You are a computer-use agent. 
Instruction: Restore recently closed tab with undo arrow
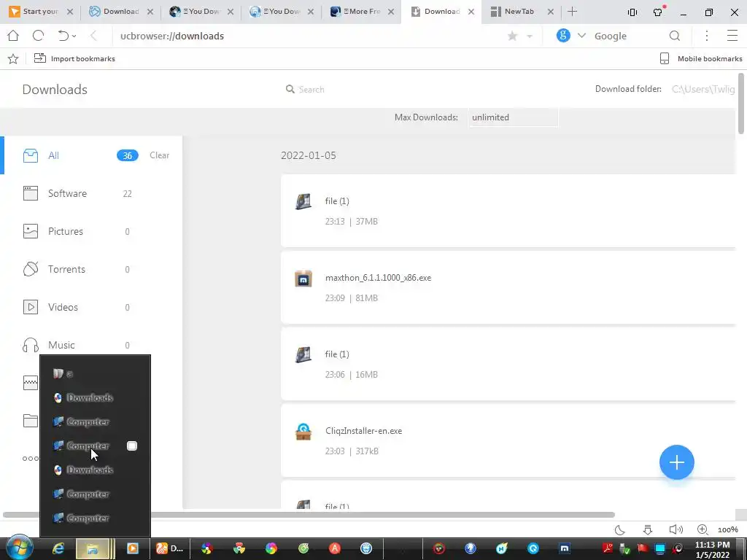pos(63,36)
